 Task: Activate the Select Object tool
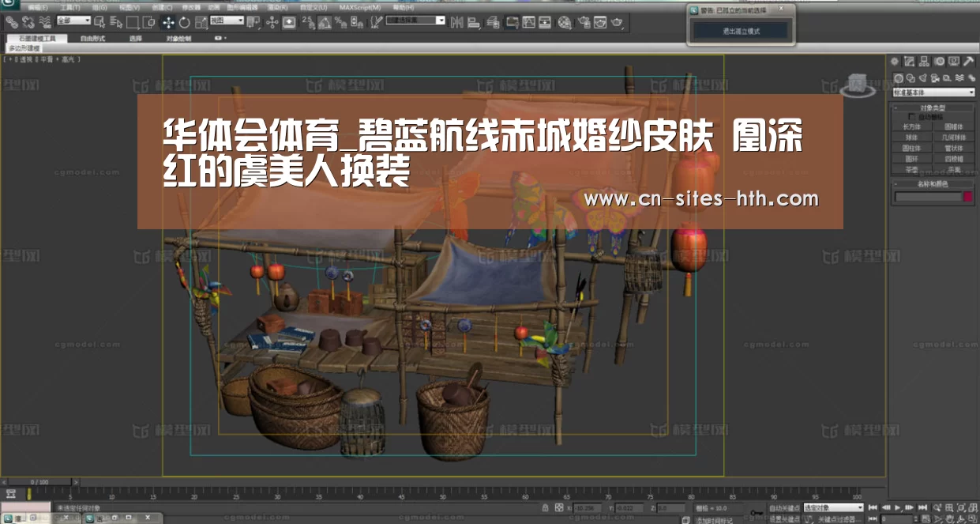[x=100, y=22]
